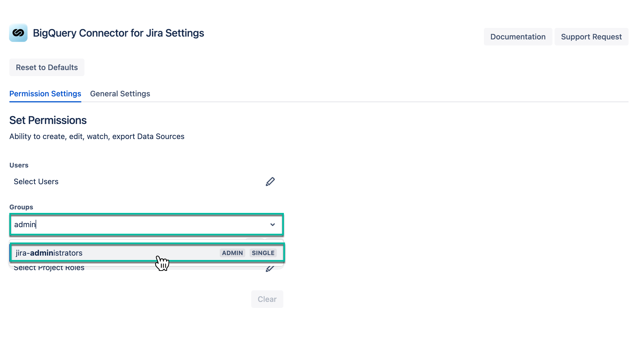Click the Clear button

267,299
